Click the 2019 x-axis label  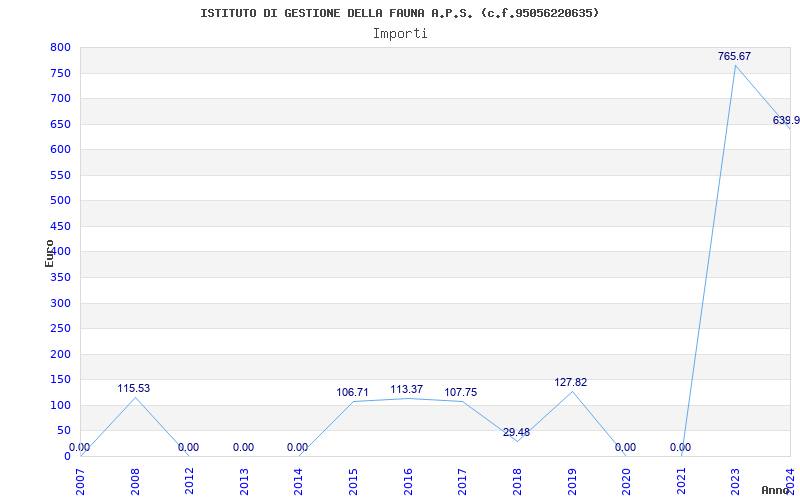click(571, 482)
